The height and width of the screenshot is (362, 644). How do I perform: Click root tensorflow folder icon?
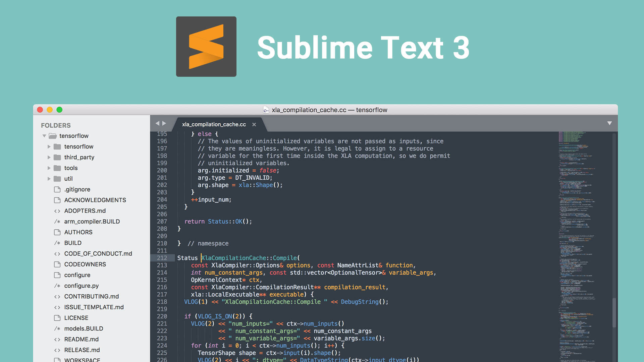(53, 136)
